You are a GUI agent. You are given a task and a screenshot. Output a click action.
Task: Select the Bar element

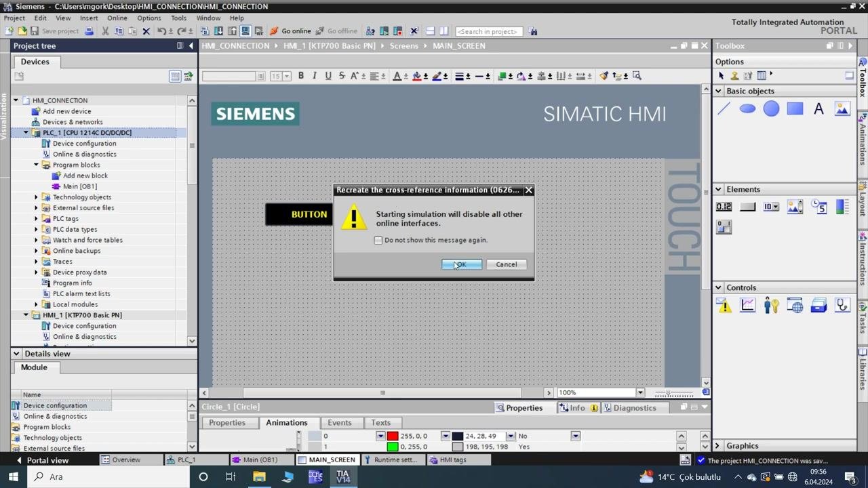click(842, 207)
